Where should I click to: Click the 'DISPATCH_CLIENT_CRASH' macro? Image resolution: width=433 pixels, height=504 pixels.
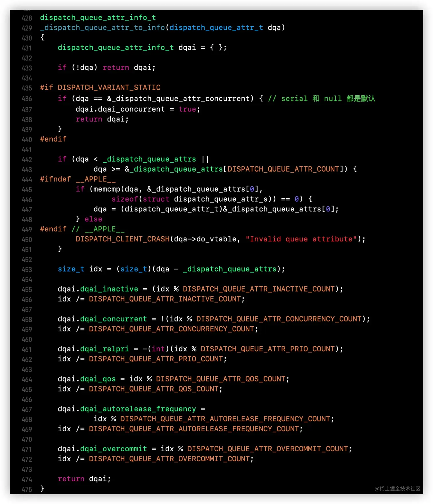click(123, 239)
